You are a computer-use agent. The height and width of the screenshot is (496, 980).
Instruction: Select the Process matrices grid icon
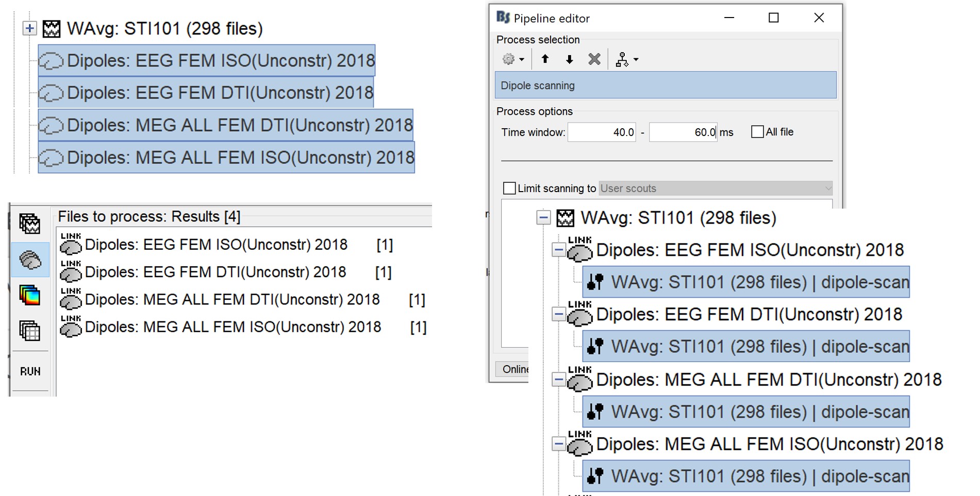click(30, 331)
